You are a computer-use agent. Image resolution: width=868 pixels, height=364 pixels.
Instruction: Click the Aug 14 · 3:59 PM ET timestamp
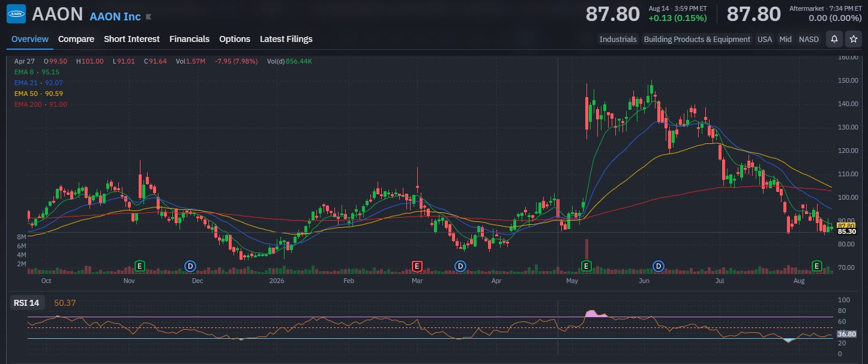click(678, 8)
